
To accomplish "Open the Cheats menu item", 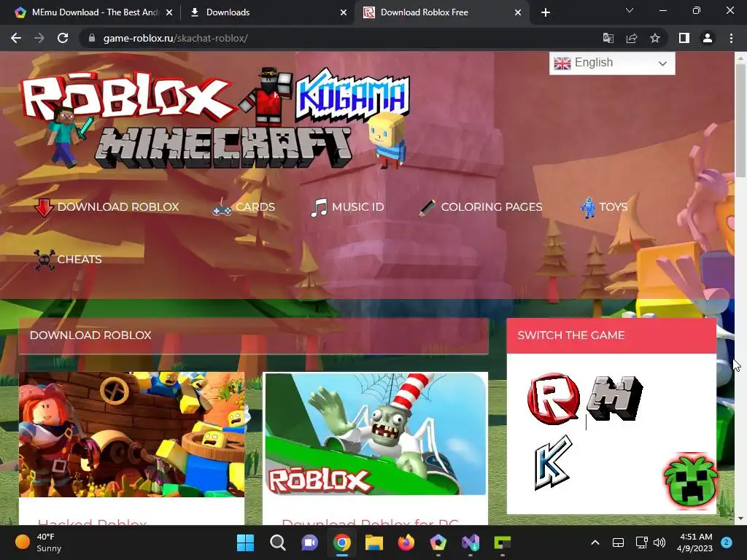I will point(68,260).
